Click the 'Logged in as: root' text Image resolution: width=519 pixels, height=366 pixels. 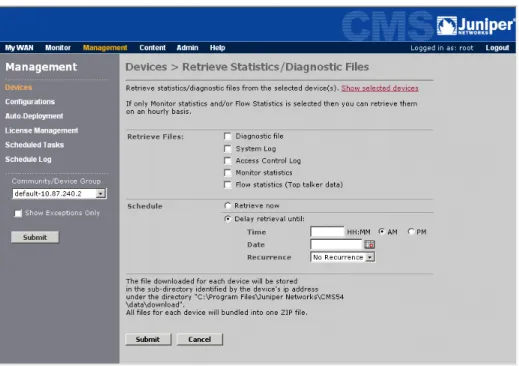(x=442, y=48)
